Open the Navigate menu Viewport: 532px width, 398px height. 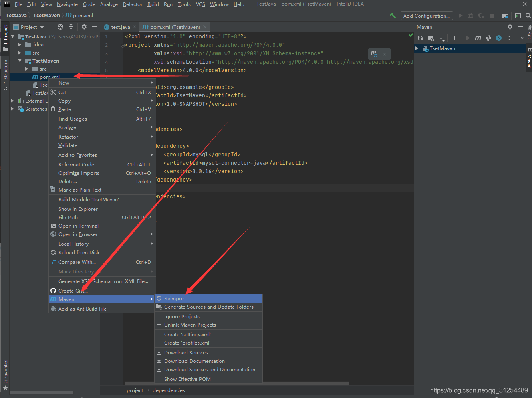click(67, 4)
